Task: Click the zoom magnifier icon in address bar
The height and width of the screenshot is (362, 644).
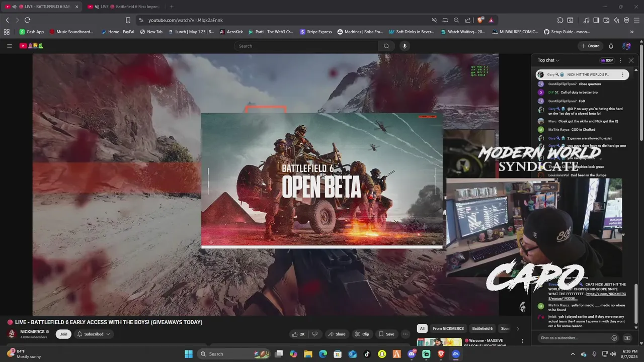Action: [456, 20]
